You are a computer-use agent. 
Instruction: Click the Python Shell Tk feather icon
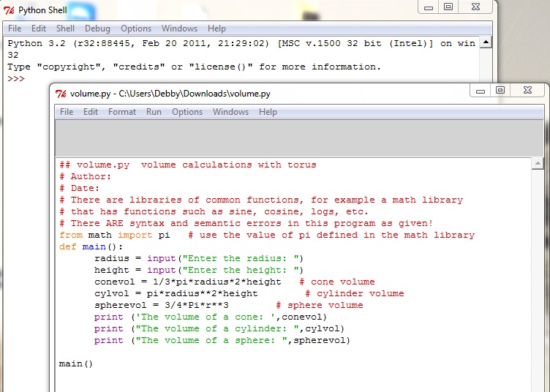click(x=9, y=10)
